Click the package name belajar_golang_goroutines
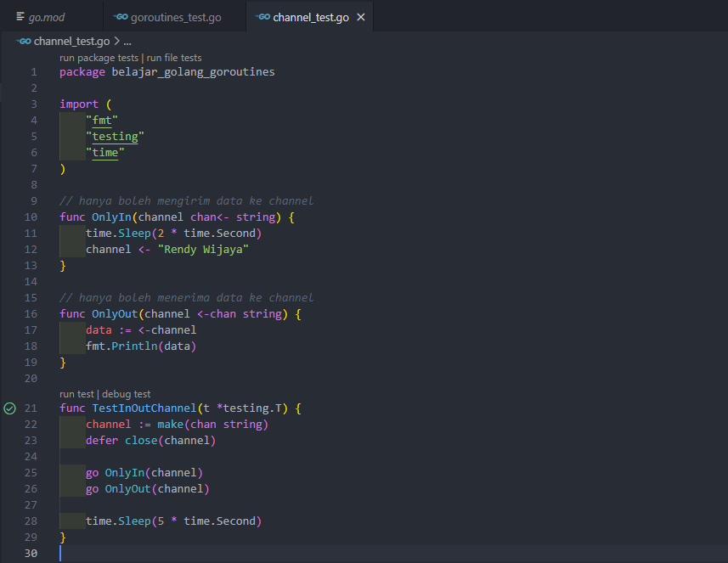The height and width of the screenshot is (563, 728). 193,72
